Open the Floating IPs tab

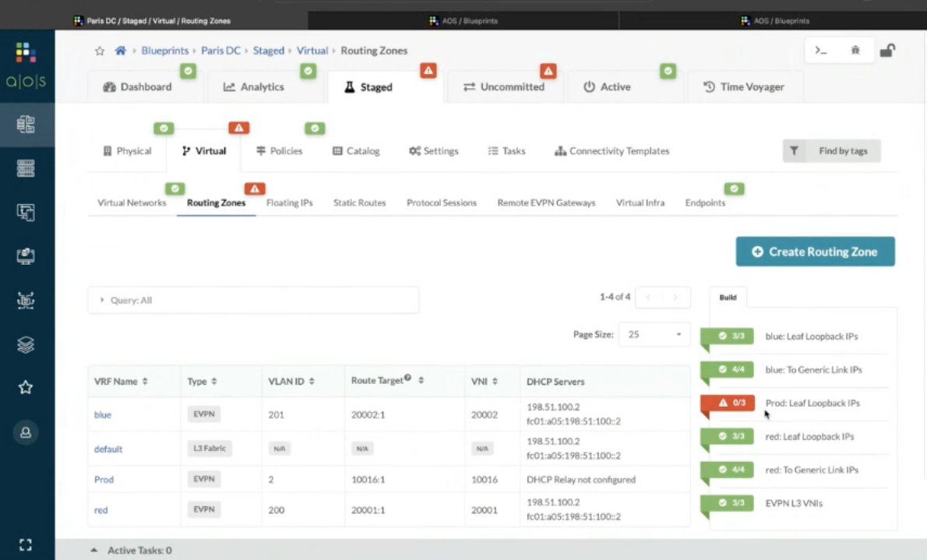coord(290,203)
